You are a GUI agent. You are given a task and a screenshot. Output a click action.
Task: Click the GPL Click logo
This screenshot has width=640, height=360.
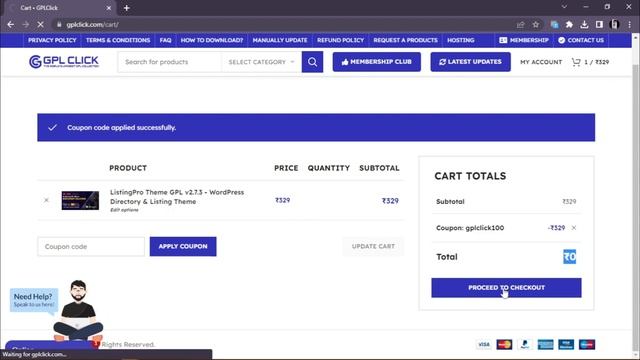pyautogui.click(x=64, y=62)
